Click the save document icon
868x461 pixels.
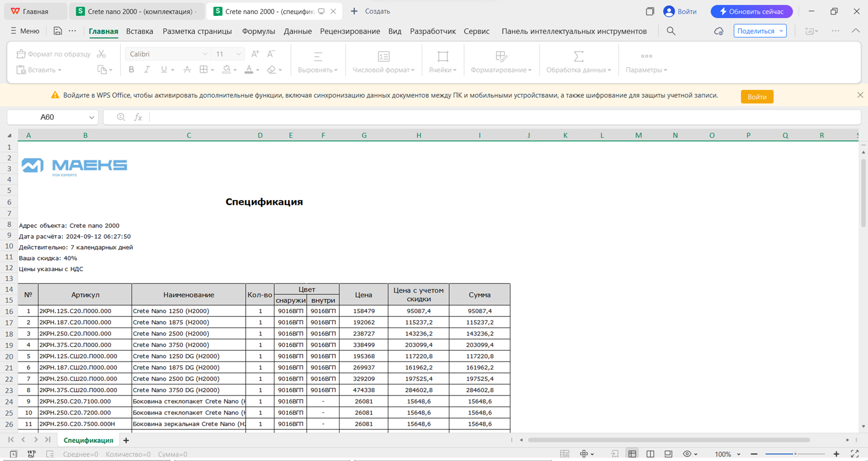pyautogui.click(x=58, y=31)
